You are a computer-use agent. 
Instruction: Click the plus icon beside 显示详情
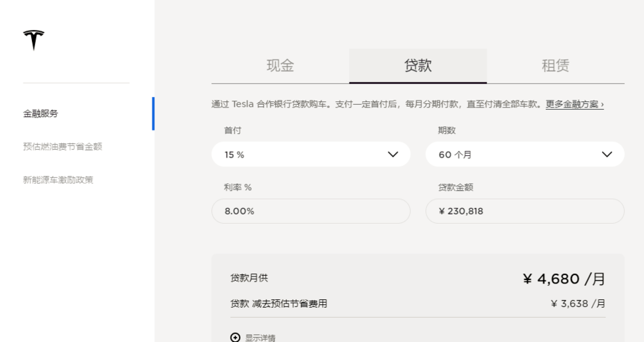pyautogui.click(x=236, y=337)
